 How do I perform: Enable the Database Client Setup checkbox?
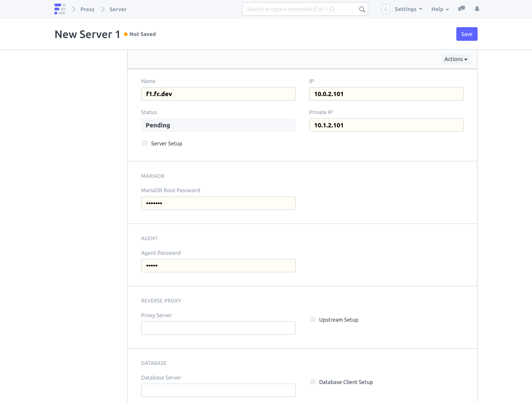[x=313, y=382]
